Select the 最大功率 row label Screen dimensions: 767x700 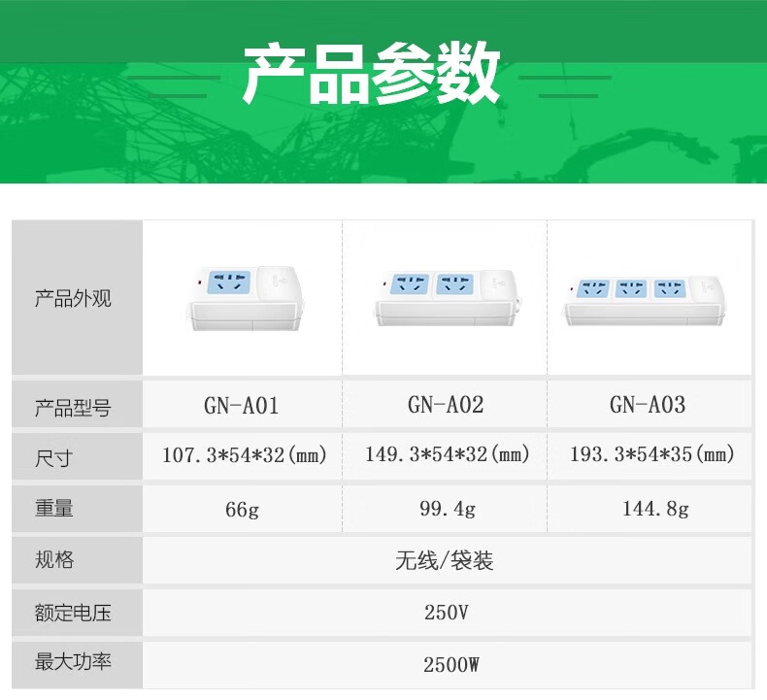tap(74, 663)
